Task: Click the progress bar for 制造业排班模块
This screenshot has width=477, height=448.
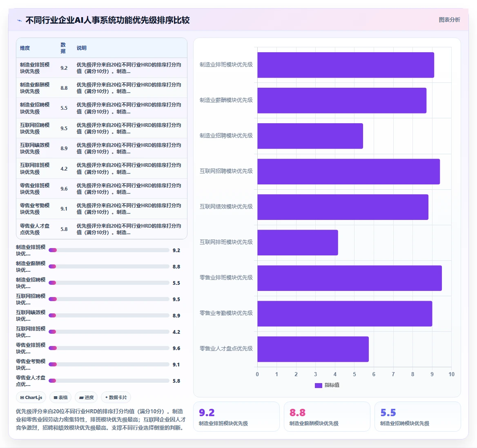Action: tap(109, 250)
